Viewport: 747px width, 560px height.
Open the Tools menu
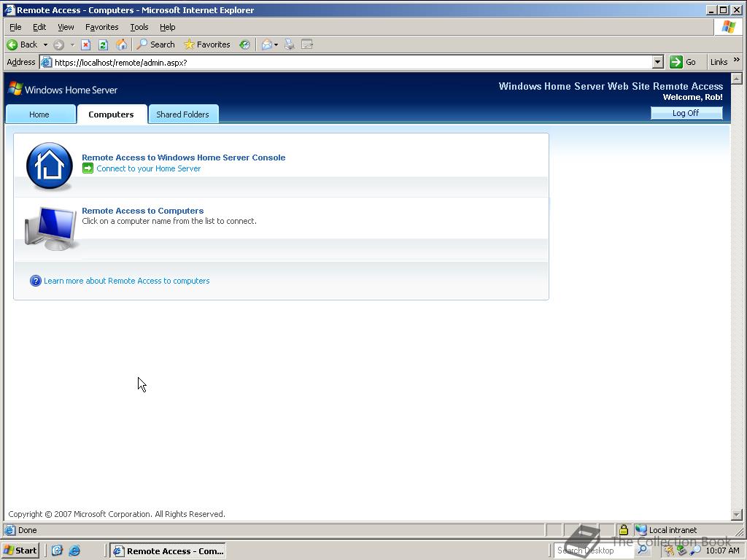139,27
